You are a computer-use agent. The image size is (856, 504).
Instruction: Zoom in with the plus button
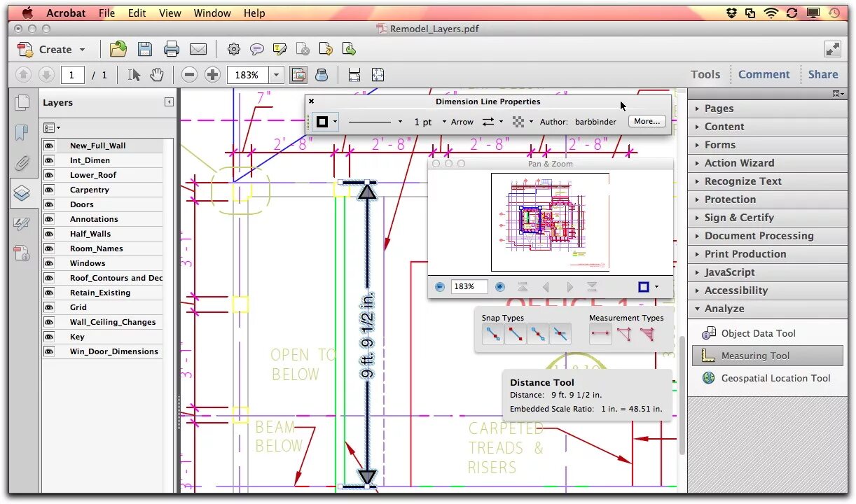pos(213,75)
